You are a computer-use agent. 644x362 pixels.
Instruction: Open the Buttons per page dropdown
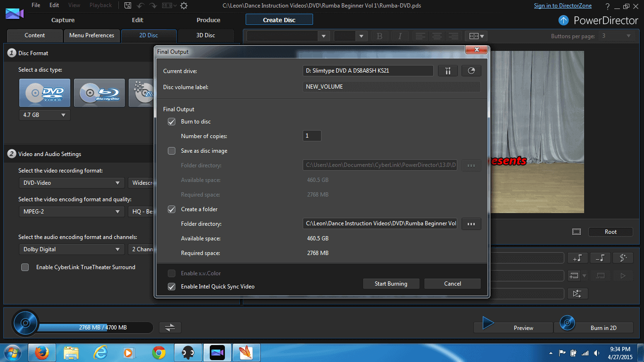point(617,36)
